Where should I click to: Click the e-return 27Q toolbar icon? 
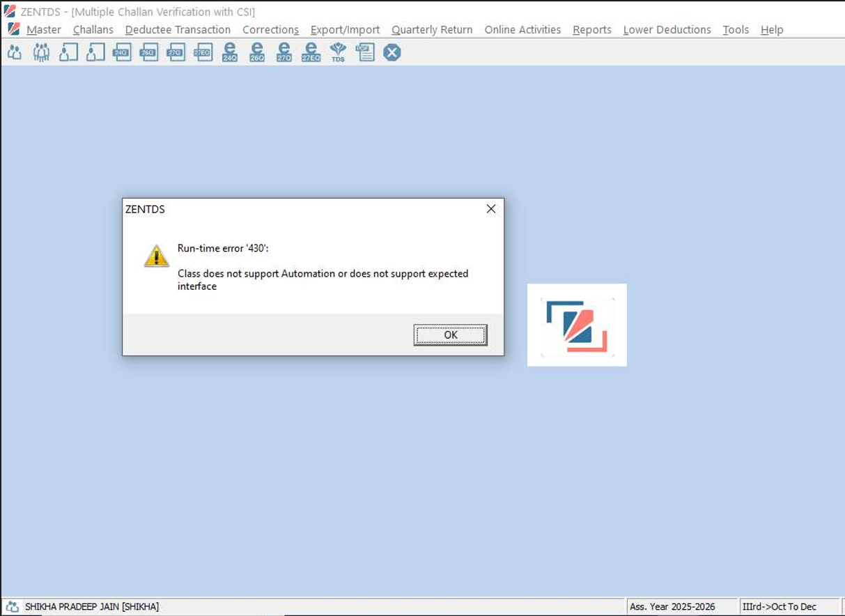coord(284,52)
